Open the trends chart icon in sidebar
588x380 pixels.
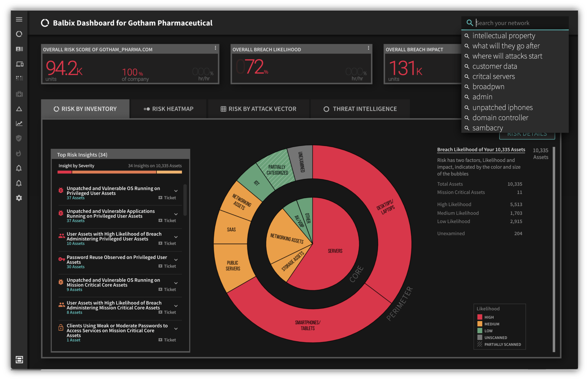[19, 123]
